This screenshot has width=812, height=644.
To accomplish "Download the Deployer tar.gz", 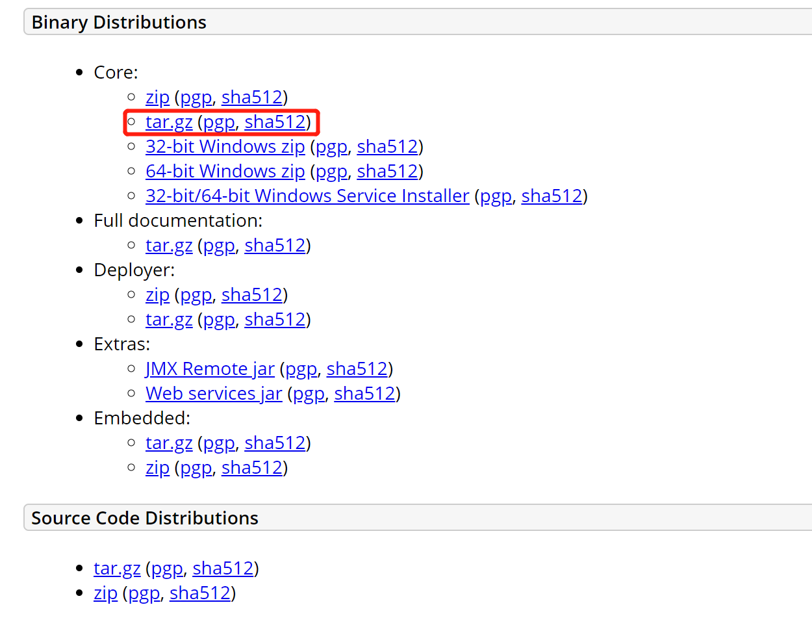I will (168, 319).
